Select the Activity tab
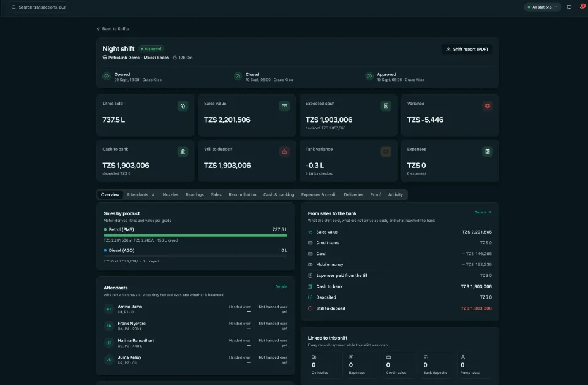The width and height of the screenshot is (588, 385). click(395, 195)
